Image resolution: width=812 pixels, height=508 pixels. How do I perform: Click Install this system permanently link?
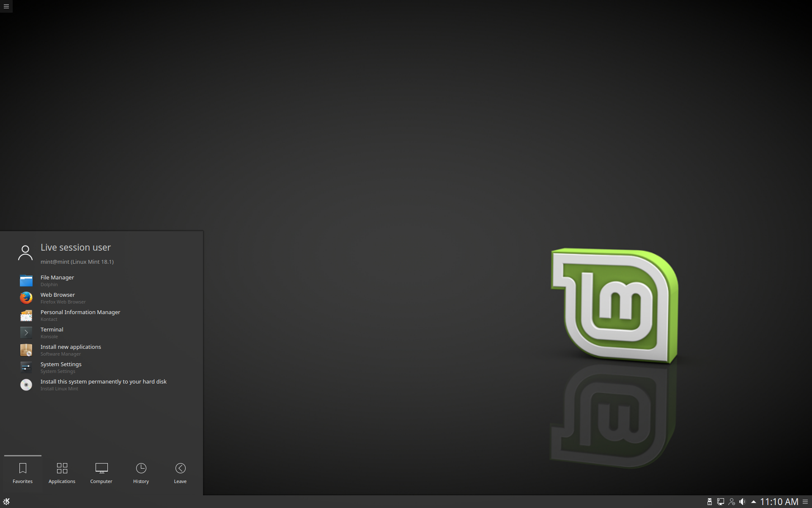pos(103,381)
